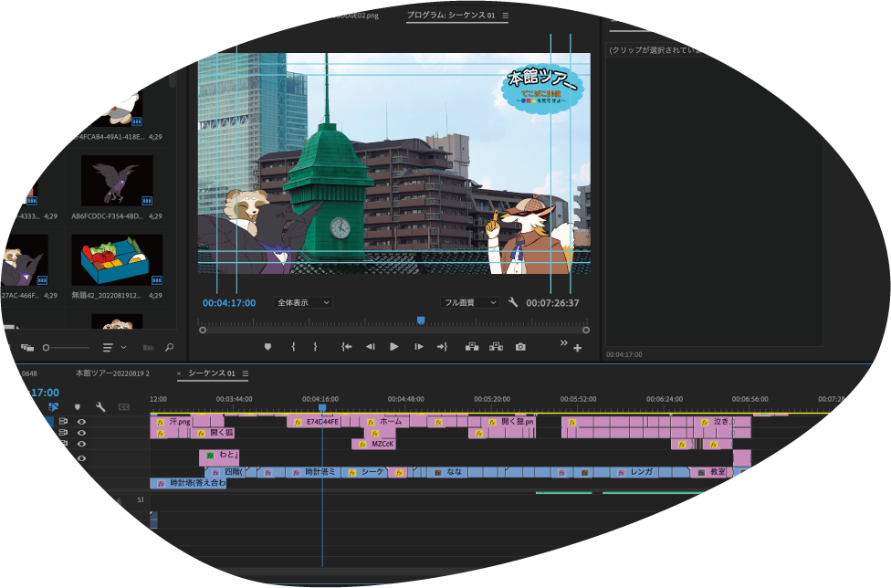The height and width of the screenshot is (588, 891).
Task: Toggle sync lock on the 汗.png track
Action: tap(64, 422)
